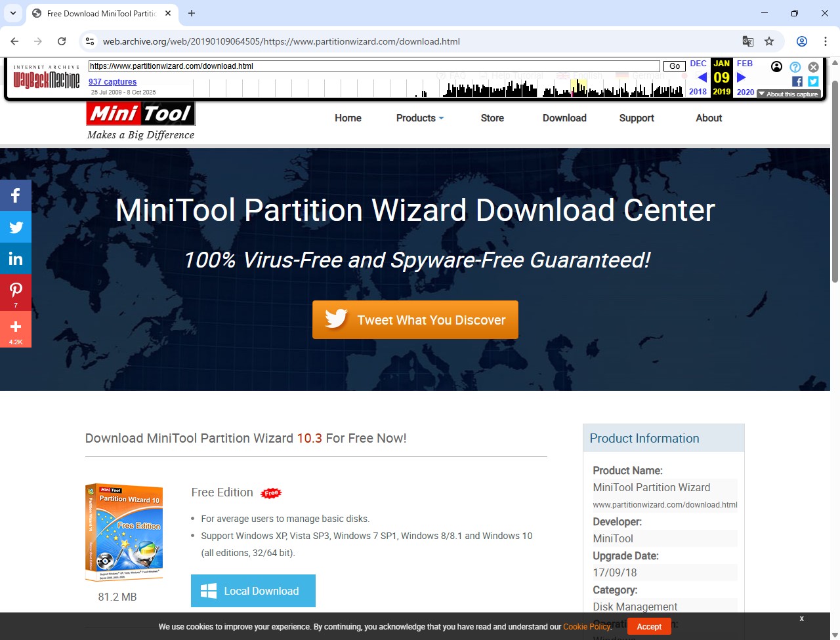Image resolution: width=840 pixels, height=640 pixels.
Task: Pin page with Pinterest sidebar icon
Action: (16, 292)
